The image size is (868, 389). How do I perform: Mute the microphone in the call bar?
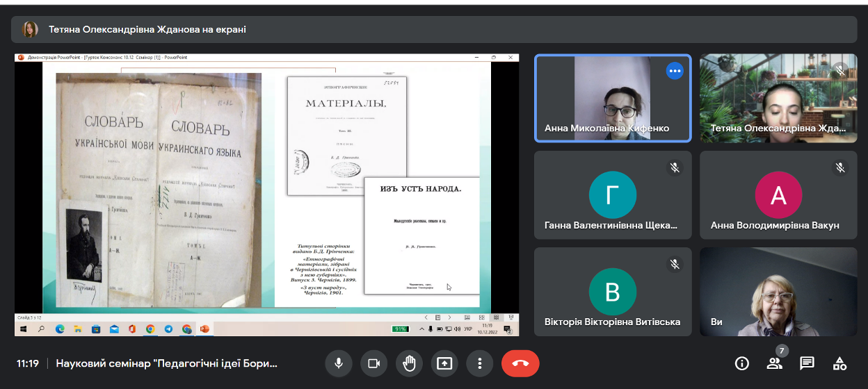(x=339, y=363)
